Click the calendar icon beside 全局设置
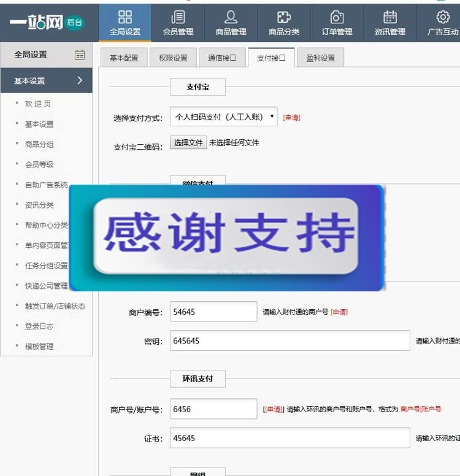 tap(80, 55)
